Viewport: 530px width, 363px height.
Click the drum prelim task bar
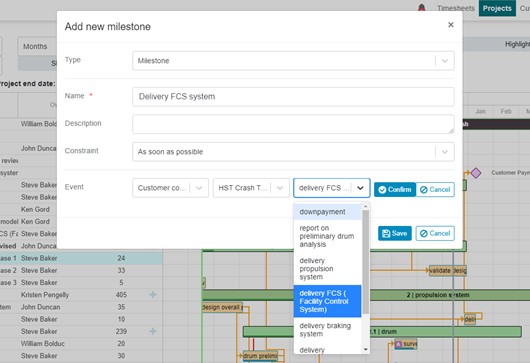point(260,356)
